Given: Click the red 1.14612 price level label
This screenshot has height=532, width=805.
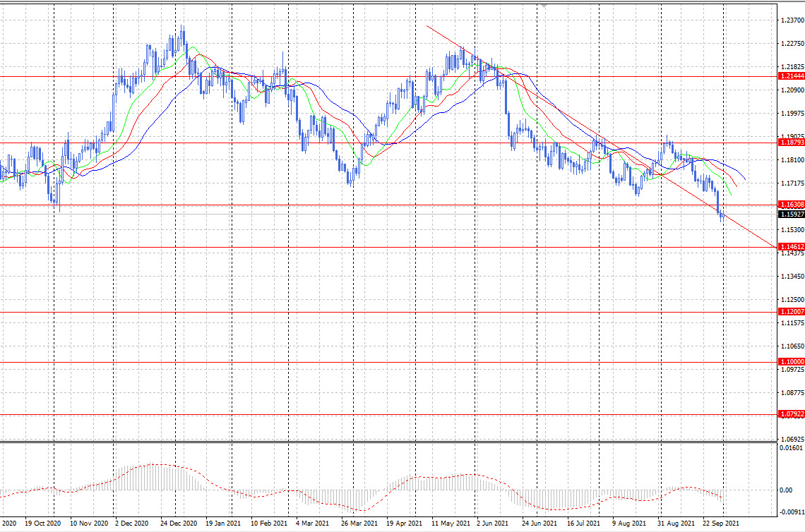Looking at the screenshot, I should (792, 247).
